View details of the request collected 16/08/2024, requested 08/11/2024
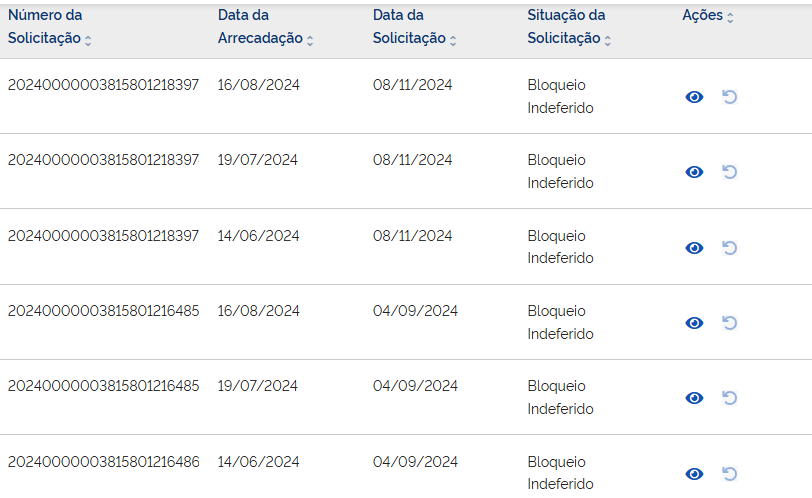The height and width of the screenshot is (498, 812). pyautogui.click(x=694, y=97)
